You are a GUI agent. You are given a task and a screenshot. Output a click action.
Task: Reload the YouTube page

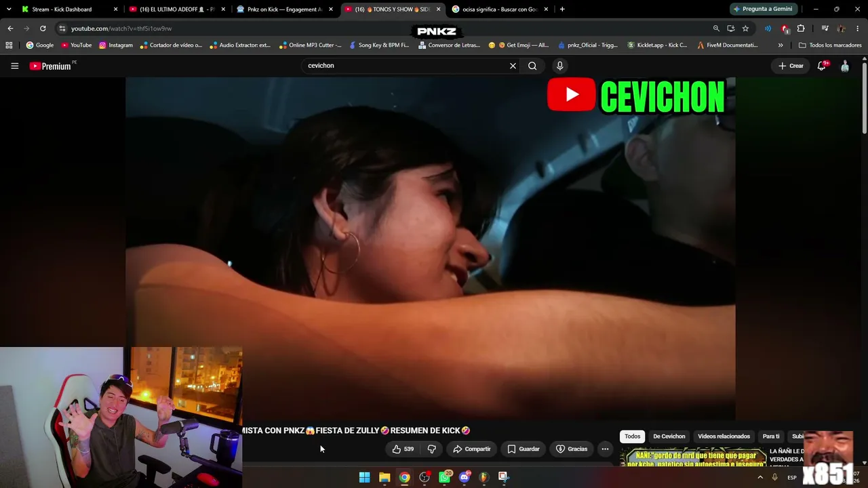(x=43, y=28)
